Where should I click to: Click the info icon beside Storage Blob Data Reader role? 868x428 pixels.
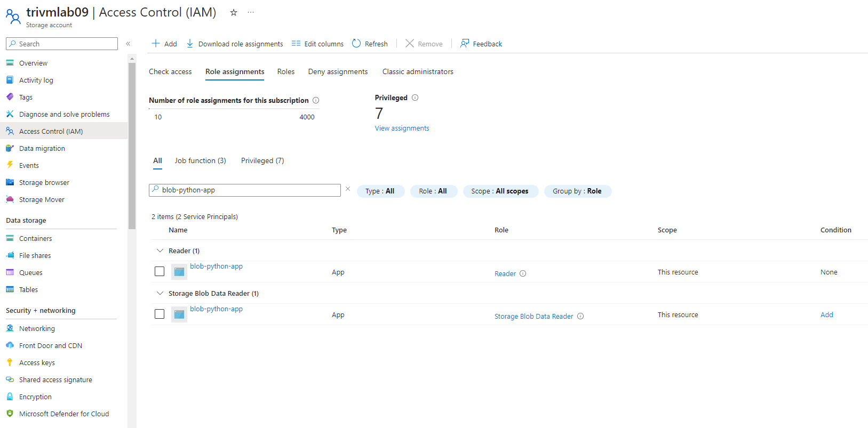click(580, 316)
